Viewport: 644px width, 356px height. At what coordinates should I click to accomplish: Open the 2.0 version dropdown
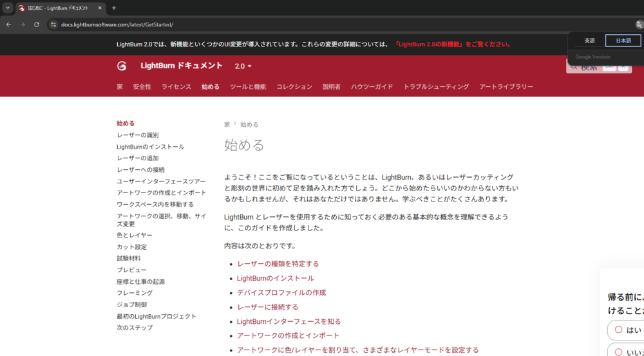[x=243, y=66]
